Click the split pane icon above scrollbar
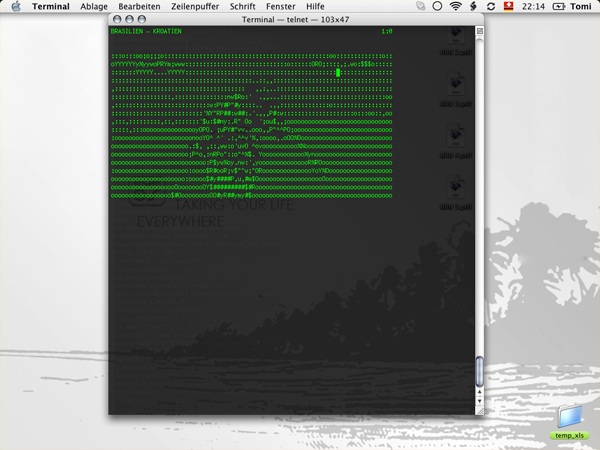600x450 pixels. [x=479, y=31]
